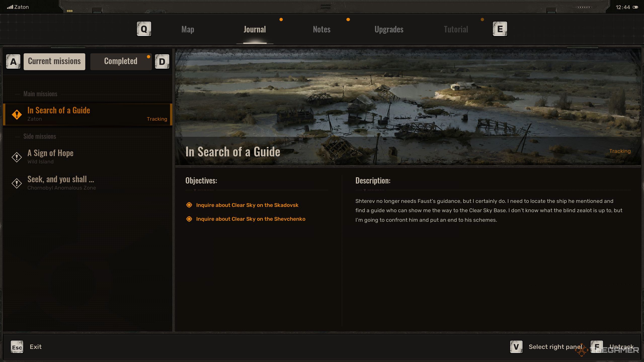This screenshot has width=644, height=362.
Task: Click Inquire about Clear Sky on Skadovsk
Action: (x=247, y=205)
